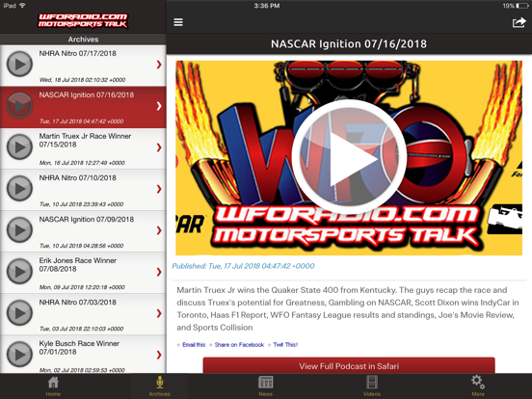Open the More settings tab
The width and height of the screenshot is (532, 399).
click(x=478, y=386)
